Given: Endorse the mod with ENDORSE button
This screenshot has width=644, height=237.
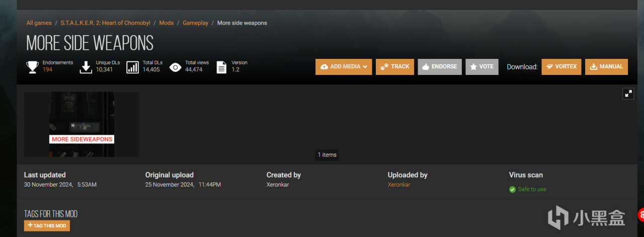Looking at the screenshot, I should 440,66.
